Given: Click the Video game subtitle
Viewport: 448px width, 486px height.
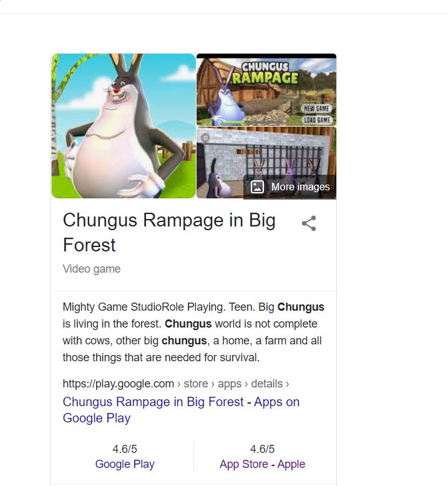Looking at the screenshot, I should [92, 269].
